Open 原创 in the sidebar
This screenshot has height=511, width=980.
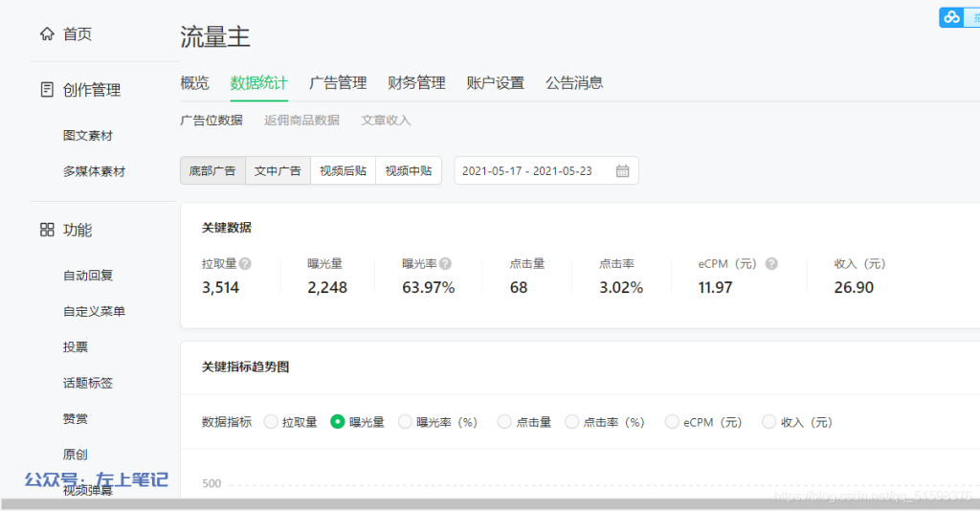75,455
